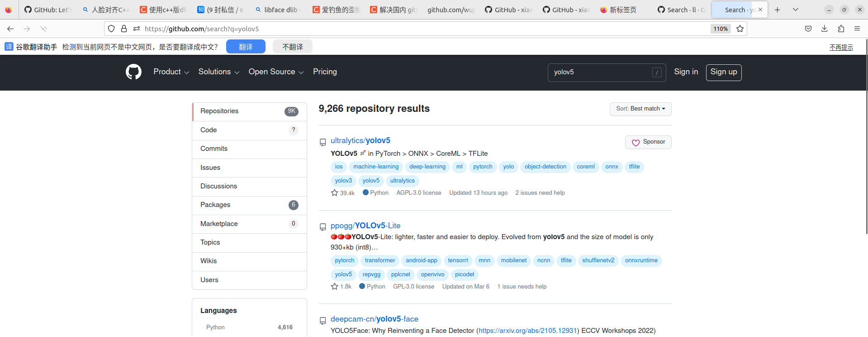Click the 110% zoom level indicator
Screen dimensions: 868x337
tap(721, 29)
